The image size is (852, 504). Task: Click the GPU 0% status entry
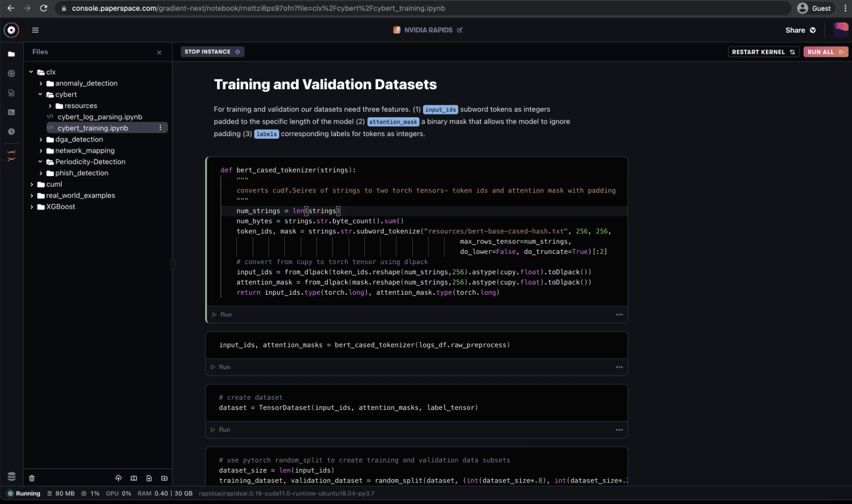coord(118,493)
